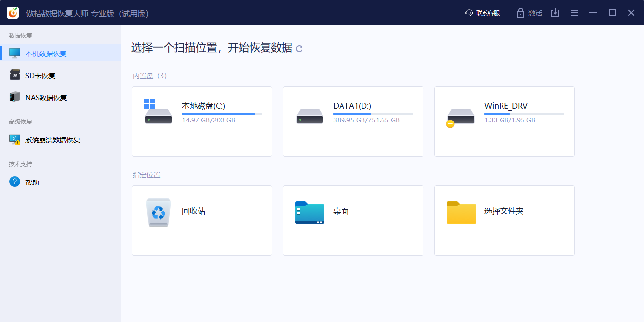Image resolution: width=644 pixels, height=322 pixels.
Task: Click the import scan download icon
Action: click(x=555, y=13)
